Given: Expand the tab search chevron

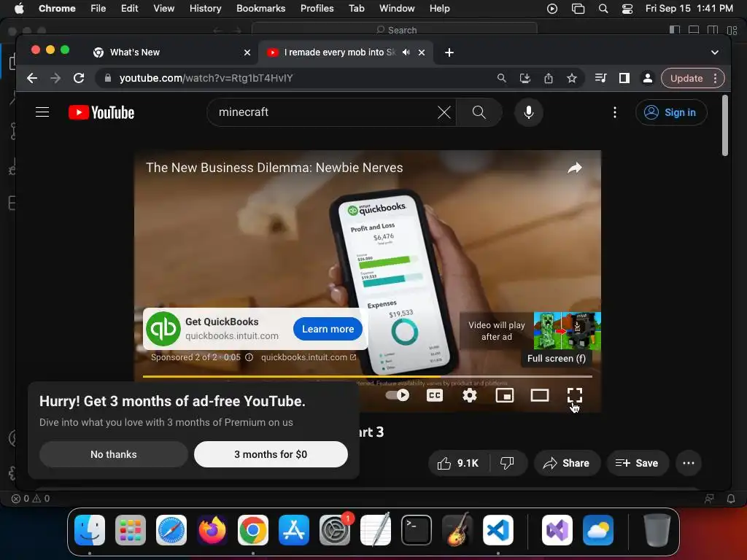Looking at the screenshot, I should (x=715, y=52).
